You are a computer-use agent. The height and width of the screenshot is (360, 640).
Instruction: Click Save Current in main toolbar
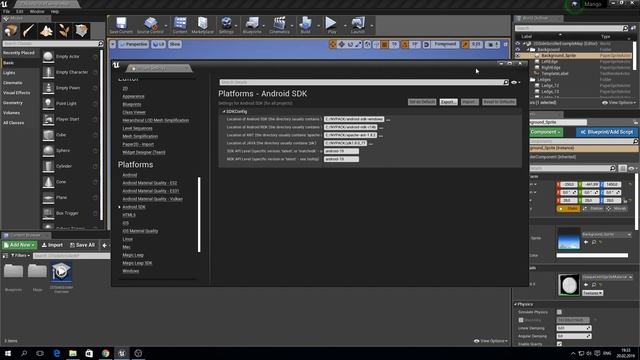(x=121, y=25)
